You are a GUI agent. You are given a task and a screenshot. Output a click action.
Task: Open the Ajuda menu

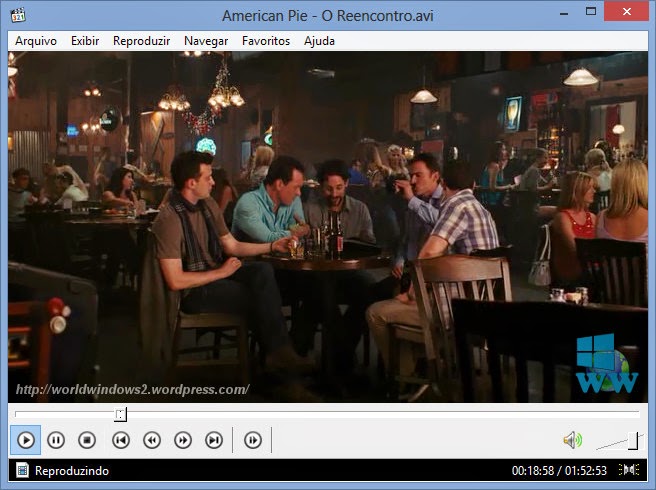[319, 41]
